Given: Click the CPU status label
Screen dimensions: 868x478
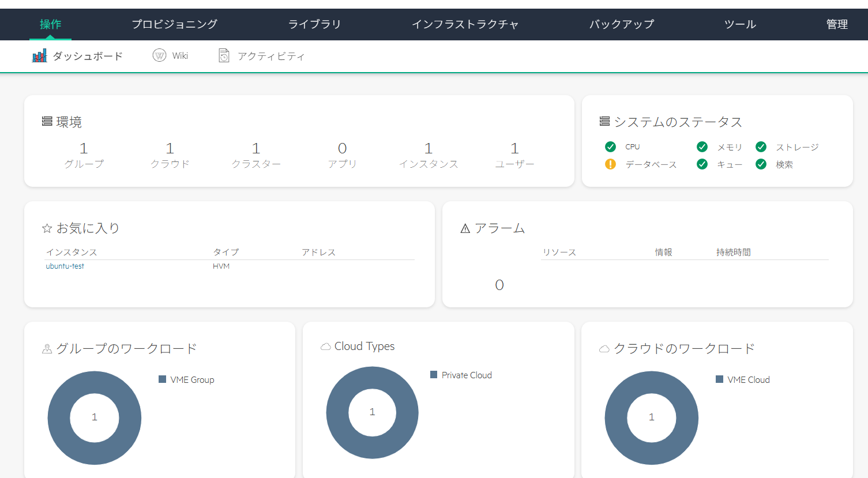Looking at the screenshot, I should pyautogui.click(x=632, y=147).
